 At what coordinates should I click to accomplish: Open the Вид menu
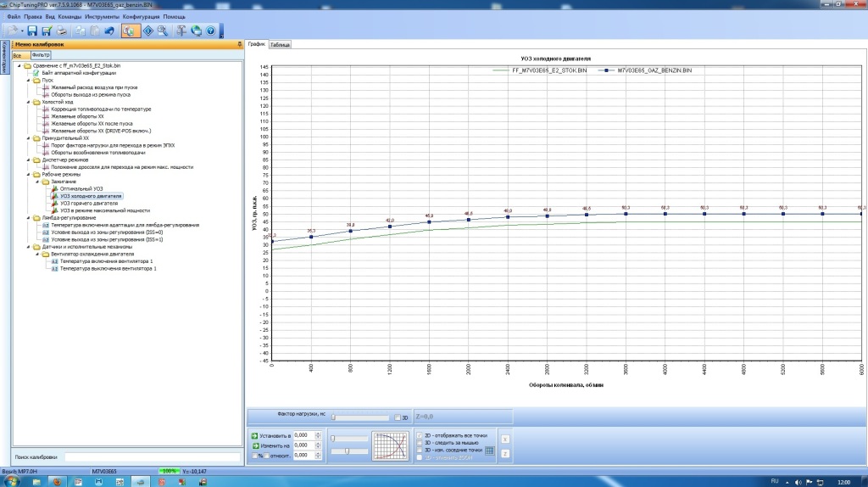pos(50,17)
